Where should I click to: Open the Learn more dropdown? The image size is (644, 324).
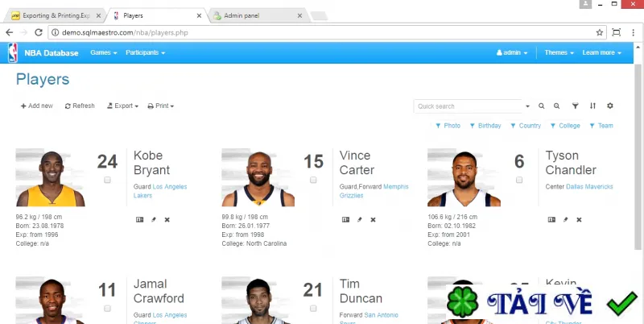pos(601,52)
